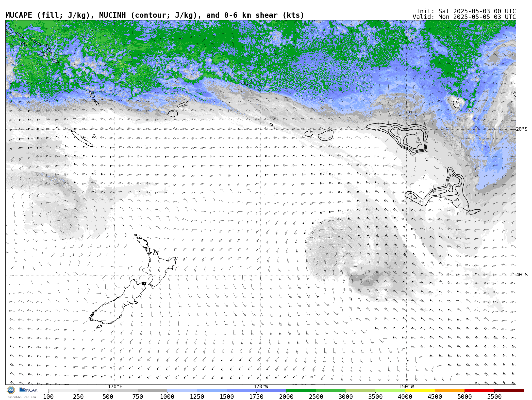Click the dark green 2000-2500 colorbar segment
The width and height of the screenshot is (532, 400).
[x=301, y=391]
